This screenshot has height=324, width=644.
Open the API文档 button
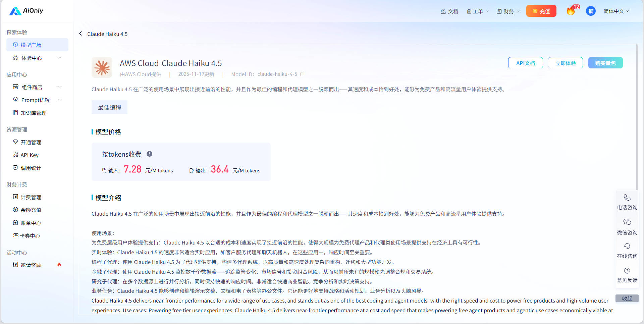(x=525, y=63)
